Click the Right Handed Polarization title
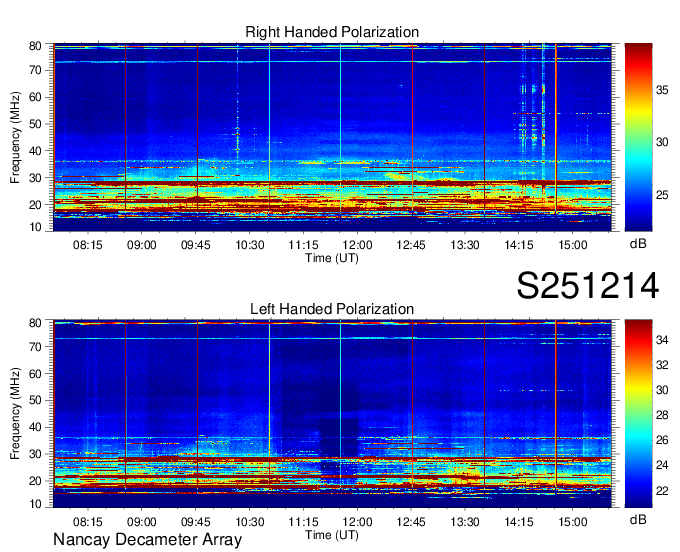This screenshot has height=552, width=680. 332,33
